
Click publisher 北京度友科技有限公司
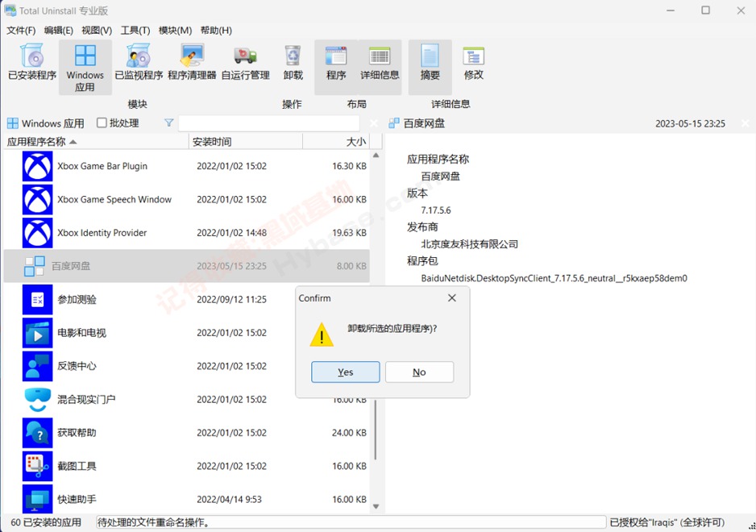coord(470,244)
